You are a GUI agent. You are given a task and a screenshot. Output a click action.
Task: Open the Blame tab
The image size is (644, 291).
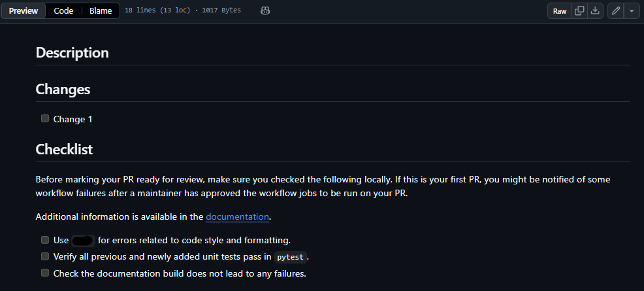[101, 11]
